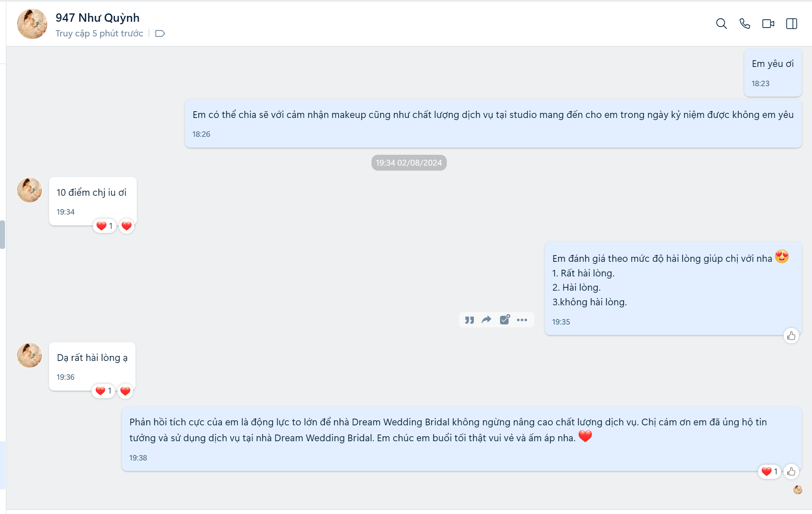The width and height of the screenshot is (812, 514).
Task: Like the 19:35 survey message
Action: tap(791, 336)
